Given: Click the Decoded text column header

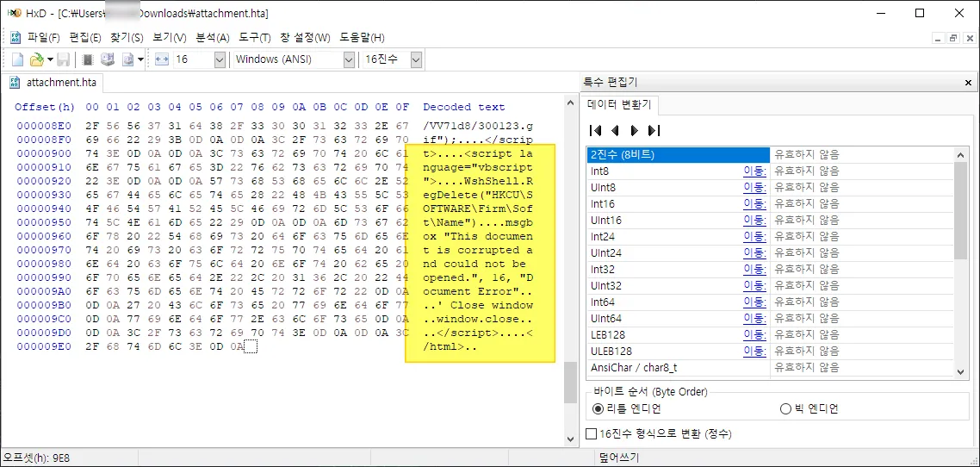Looking at the screenshot, I should pyautogui.click(x=464, y=107).
